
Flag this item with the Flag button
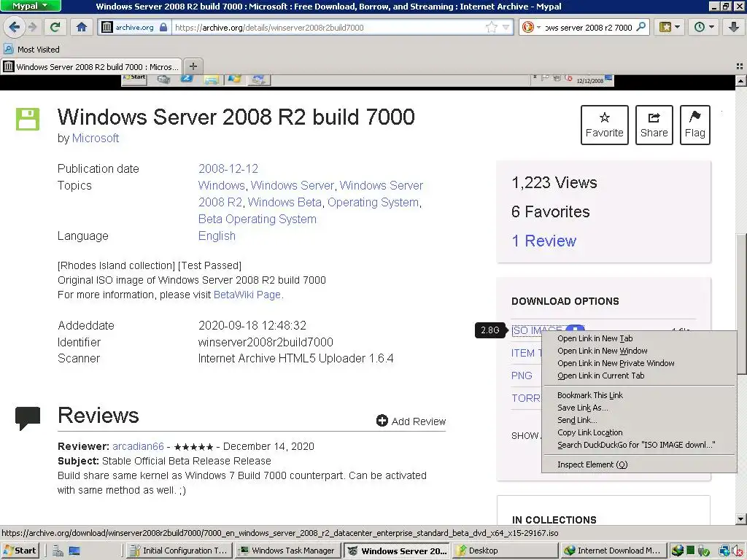click(x=694, y=125)
